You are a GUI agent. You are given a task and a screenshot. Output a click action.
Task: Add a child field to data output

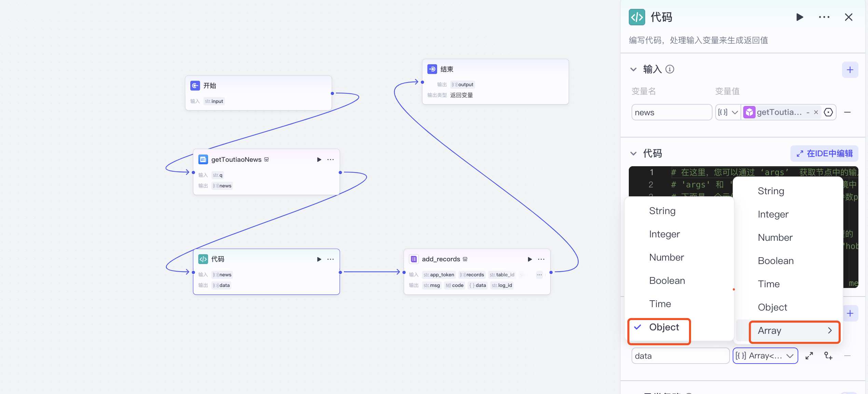(x=828, y=356)
